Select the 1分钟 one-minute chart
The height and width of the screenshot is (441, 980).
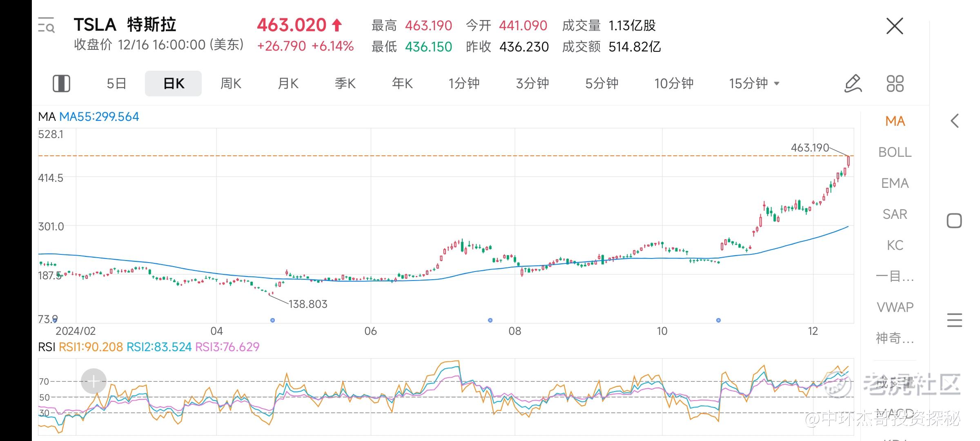click(x=464, y=84)
